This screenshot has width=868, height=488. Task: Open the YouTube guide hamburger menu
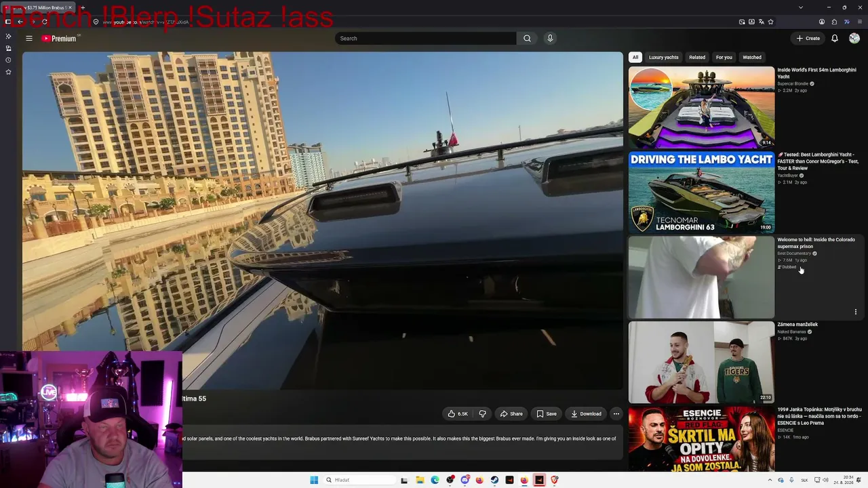click(29, 39)
